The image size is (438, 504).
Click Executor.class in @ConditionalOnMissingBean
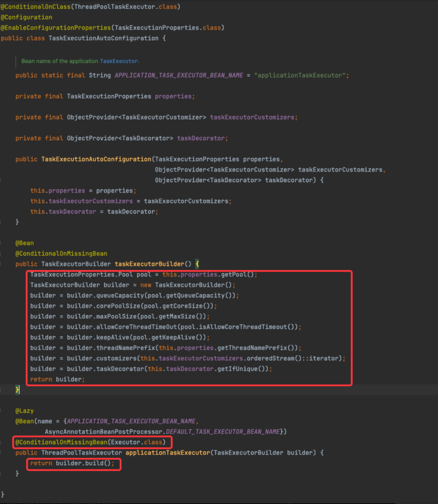pyautogui.click(x=137, y=443)
